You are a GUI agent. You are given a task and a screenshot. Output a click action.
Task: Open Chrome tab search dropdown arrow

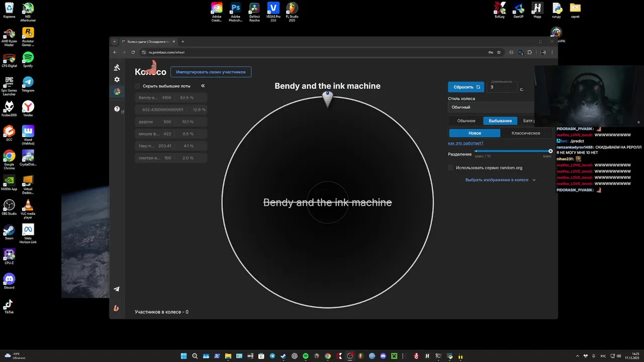point(115,41)
